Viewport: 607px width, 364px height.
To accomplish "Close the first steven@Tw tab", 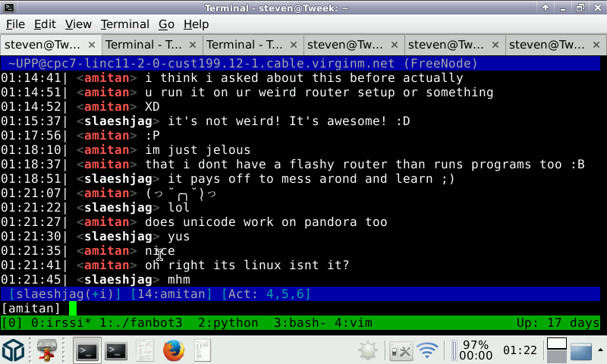I will pos(91,44).
